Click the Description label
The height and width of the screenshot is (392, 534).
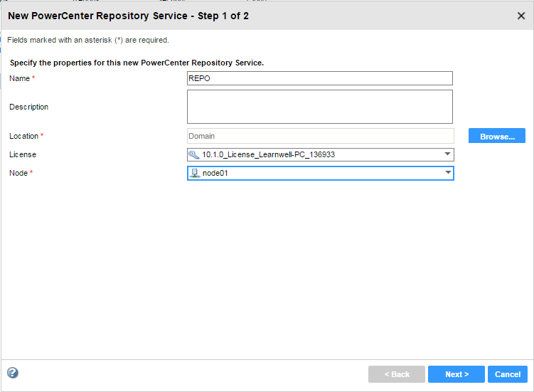(29, 107)
